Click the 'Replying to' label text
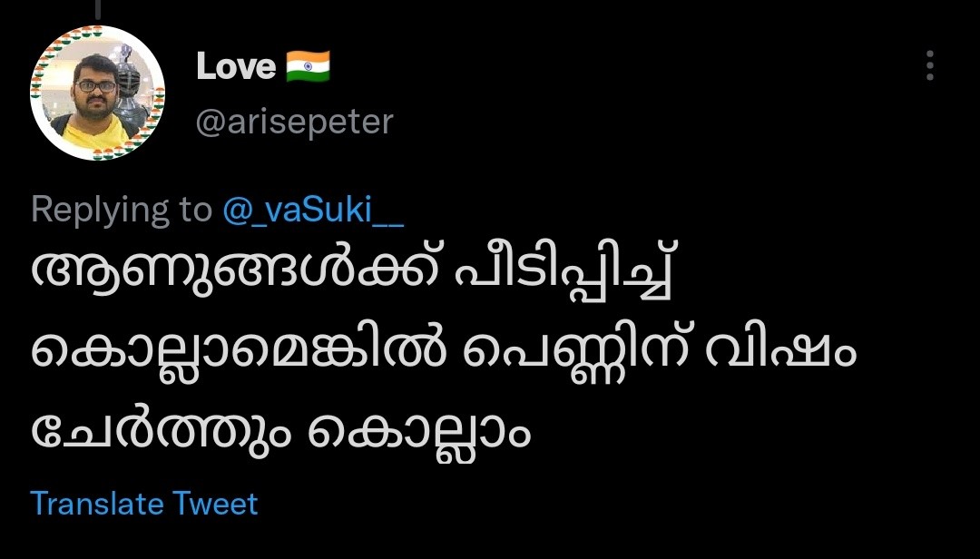The image size is (980, 559). coord(121,210)
